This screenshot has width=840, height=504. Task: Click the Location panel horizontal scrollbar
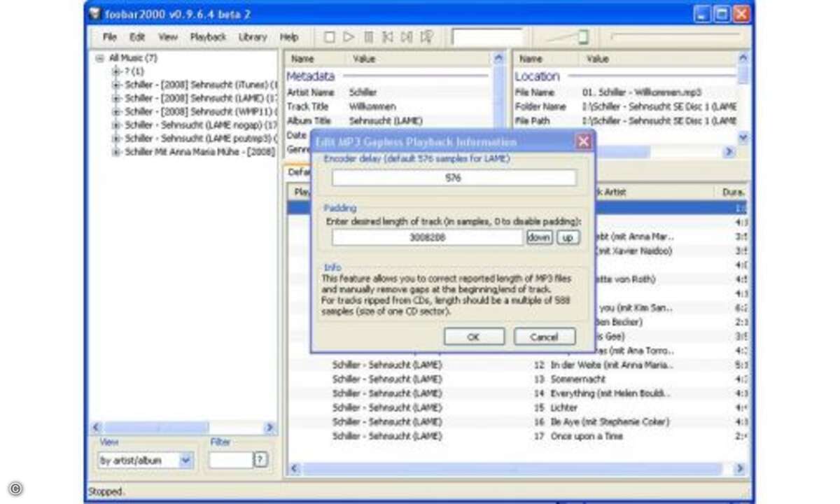point(625,152)
